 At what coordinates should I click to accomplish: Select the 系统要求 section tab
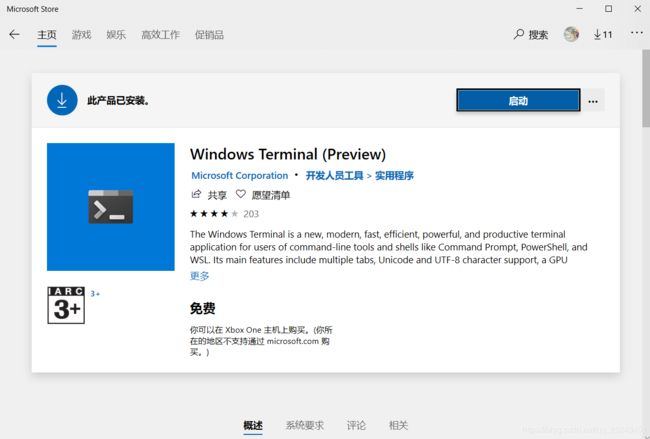305,425
